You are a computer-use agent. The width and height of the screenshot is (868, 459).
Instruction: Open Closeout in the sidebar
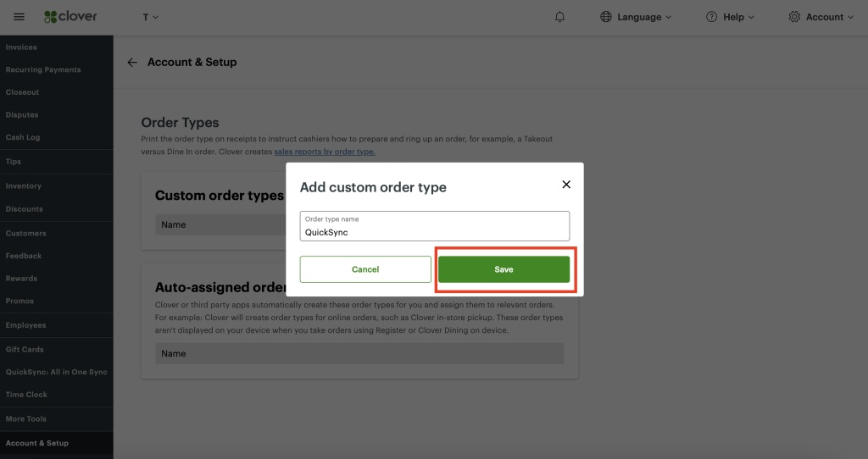[x=22, y=92]
